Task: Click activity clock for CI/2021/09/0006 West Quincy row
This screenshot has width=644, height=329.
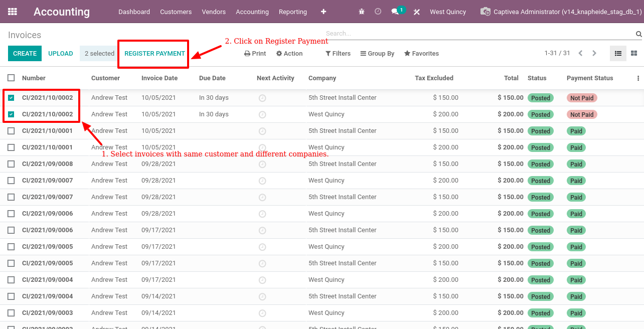Action: pos(262,214)
